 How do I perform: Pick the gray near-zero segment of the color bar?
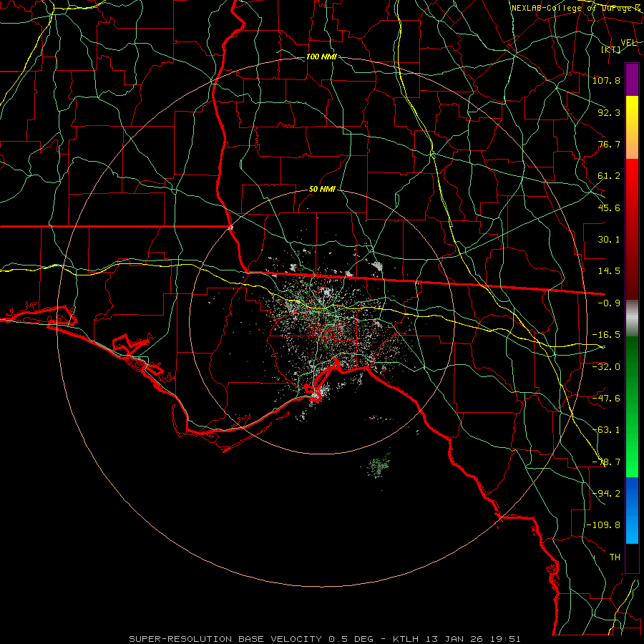(632, 318)
